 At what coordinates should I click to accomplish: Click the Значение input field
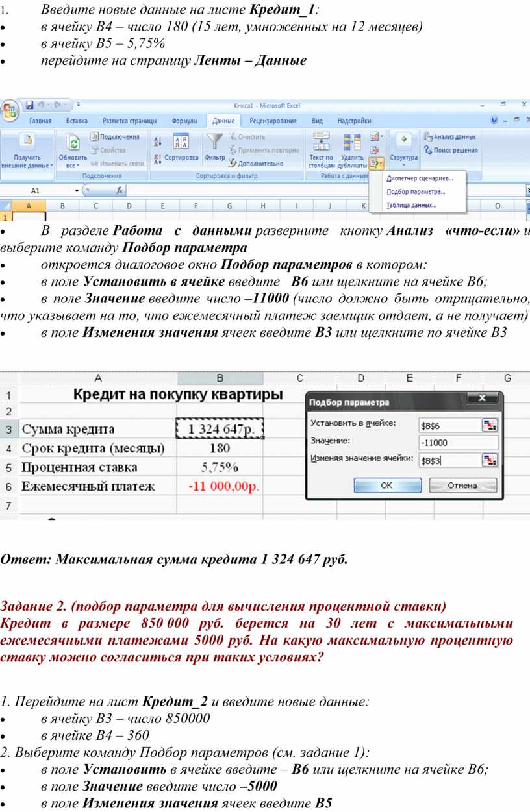[x=457, y=443]
